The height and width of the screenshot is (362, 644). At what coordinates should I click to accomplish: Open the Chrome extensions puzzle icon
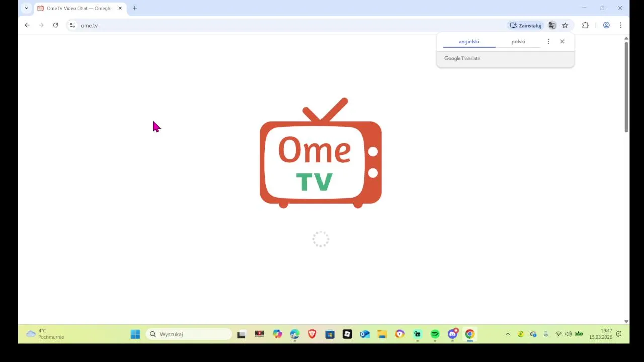585,25
